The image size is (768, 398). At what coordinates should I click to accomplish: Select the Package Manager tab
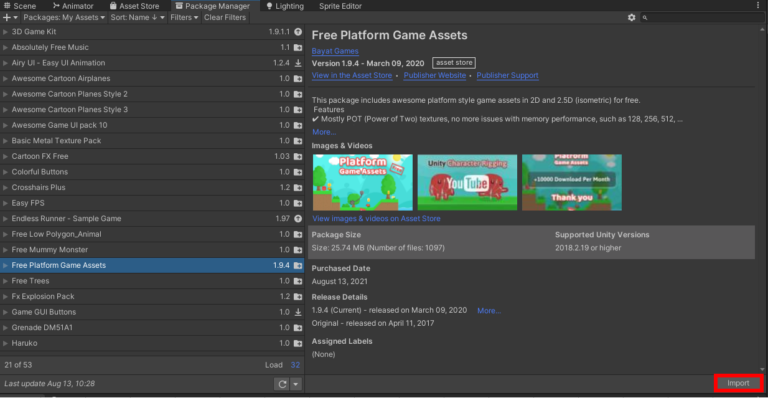coord(213,6)
